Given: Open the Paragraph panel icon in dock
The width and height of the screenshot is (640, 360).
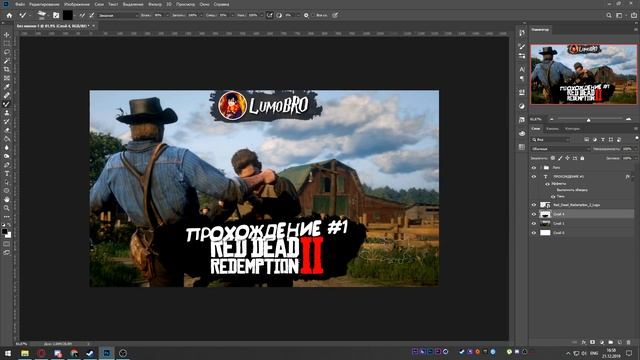Looking at the screenshot, I should 522,78.
